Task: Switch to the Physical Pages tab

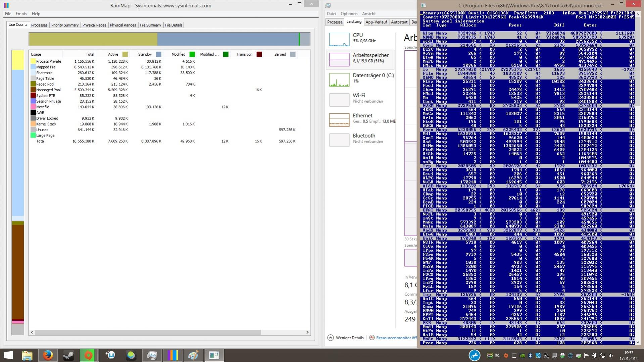Action: tap(94, 25)
